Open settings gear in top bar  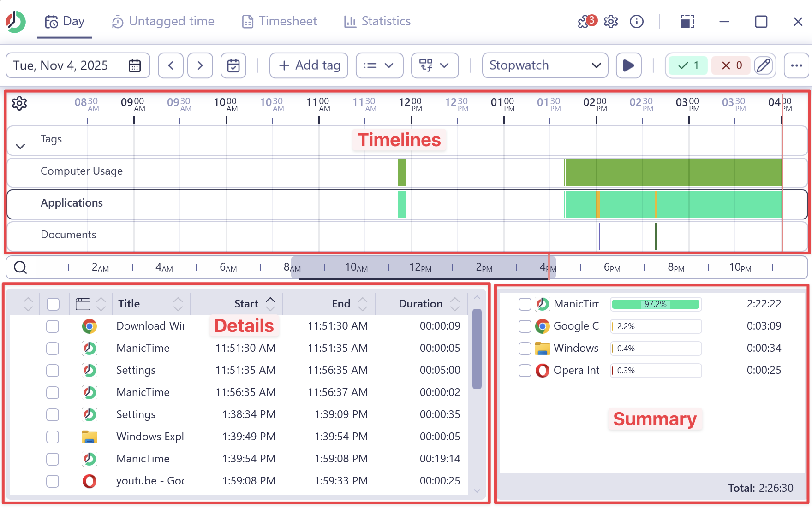click(x=611, y=22)
